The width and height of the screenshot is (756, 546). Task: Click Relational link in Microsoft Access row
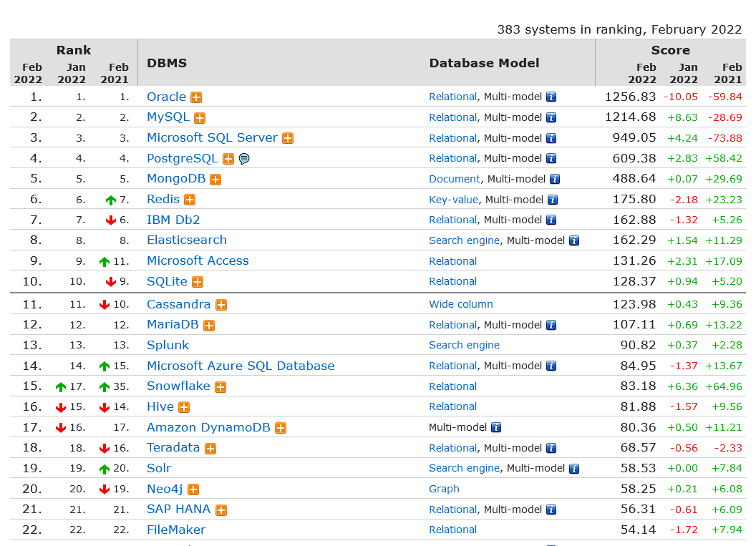[452, 261]
